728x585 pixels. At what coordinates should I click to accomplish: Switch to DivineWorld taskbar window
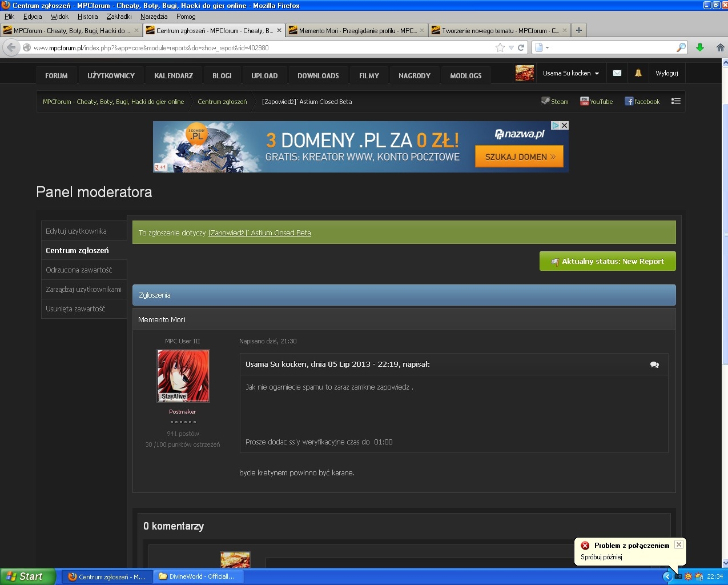pyautogui.click(x=199, y=576)
